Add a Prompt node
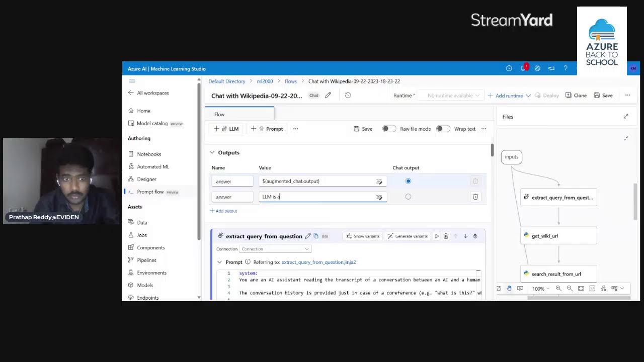Viewport: 644px width, 362px height. click(267, 129)
